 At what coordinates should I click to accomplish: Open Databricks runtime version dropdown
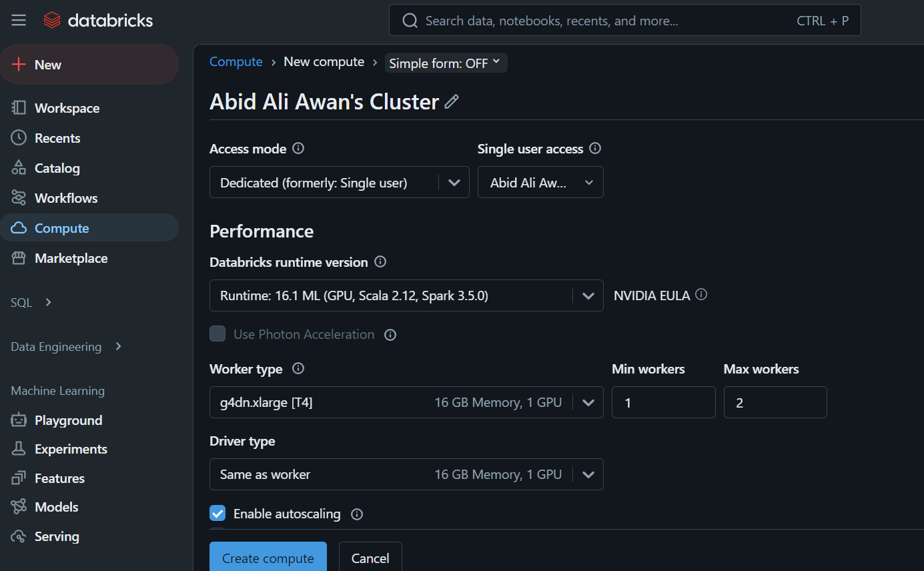pyautogui.click(x=406, y=296)
